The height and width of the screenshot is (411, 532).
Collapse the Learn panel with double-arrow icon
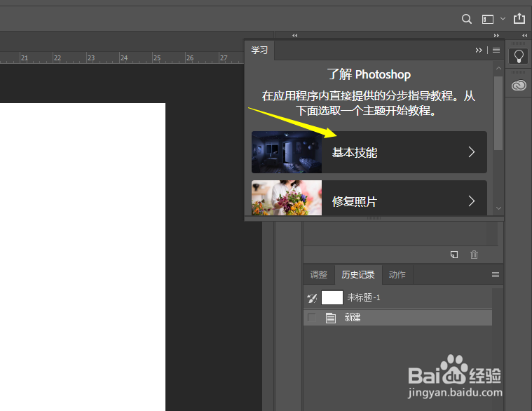point(479,50)
